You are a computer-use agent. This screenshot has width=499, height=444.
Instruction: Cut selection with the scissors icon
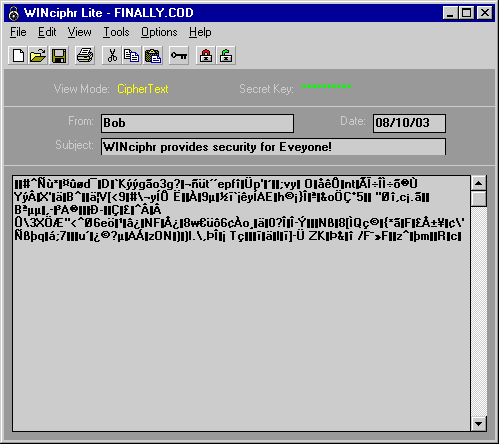(x=112, y=56)
